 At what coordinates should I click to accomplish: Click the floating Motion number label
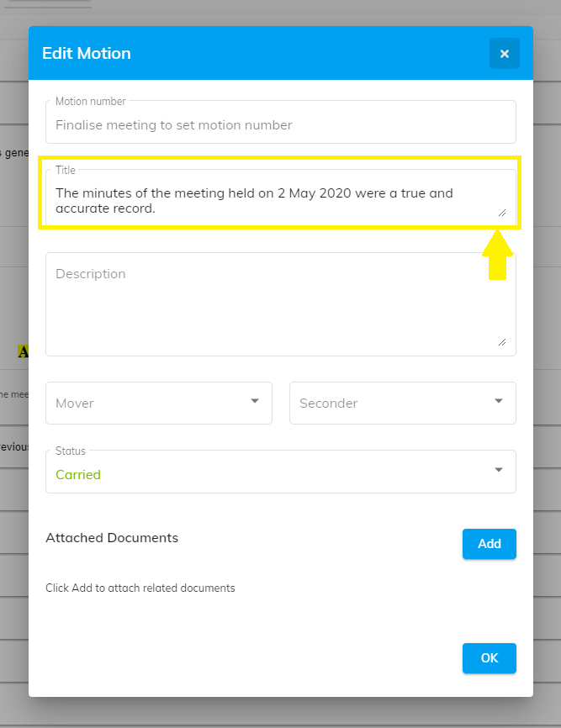tap(91, 102)
